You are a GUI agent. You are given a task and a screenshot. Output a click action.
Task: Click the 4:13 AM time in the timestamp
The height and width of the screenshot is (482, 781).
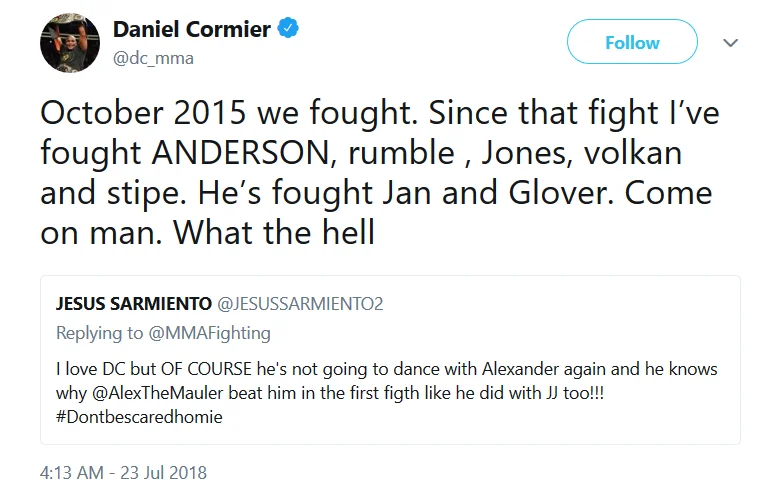pos(73,470)
